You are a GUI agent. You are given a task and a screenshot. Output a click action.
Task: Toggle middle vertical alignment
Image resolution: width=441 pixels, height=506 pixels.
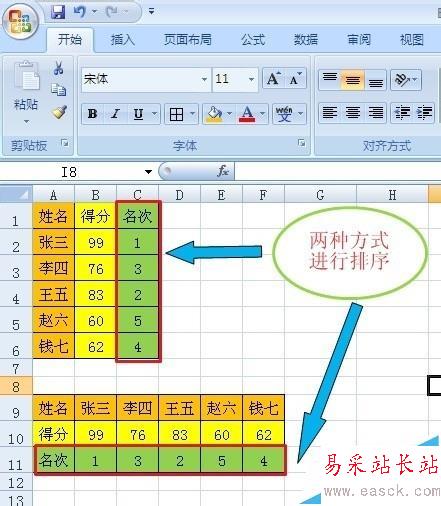pos(352,80)
